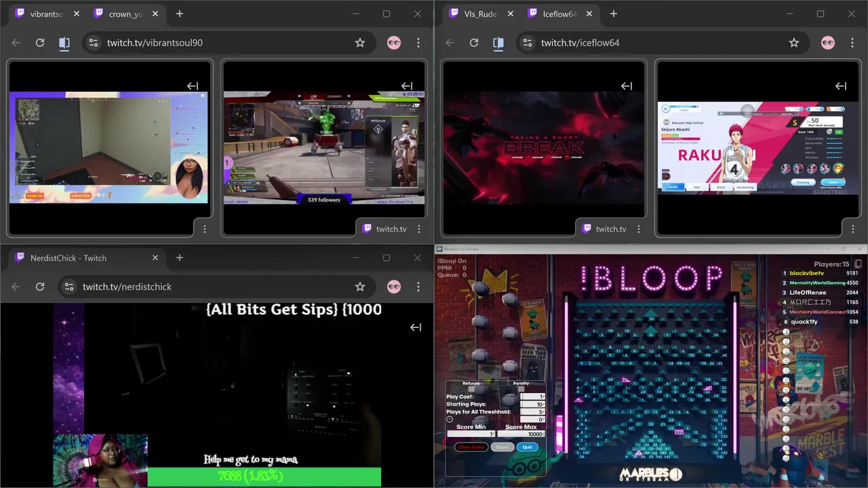
Task: View site info for twitch.tv/nerdistchick
Action: [70, 287]
